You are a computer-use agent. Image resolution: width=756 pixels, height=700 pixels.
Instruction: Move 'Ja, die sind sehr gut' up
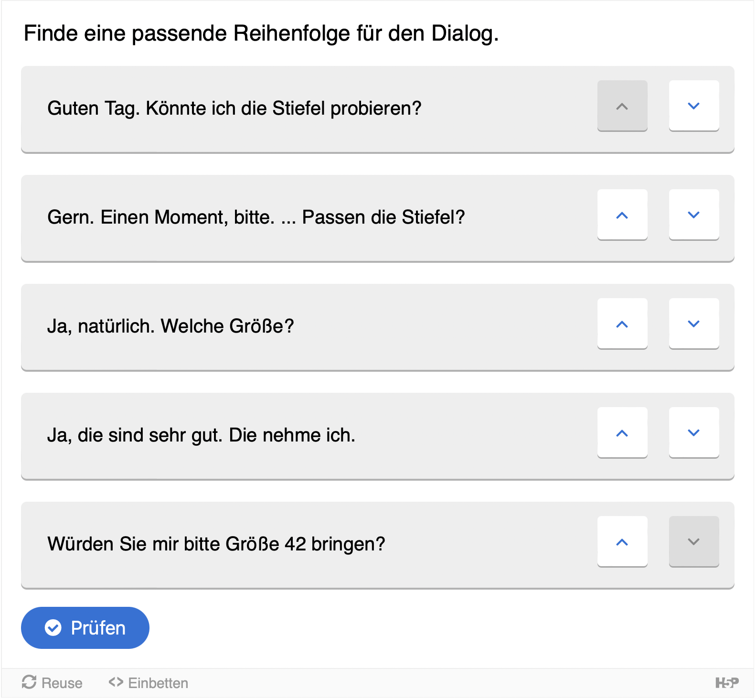click(622, 433)
